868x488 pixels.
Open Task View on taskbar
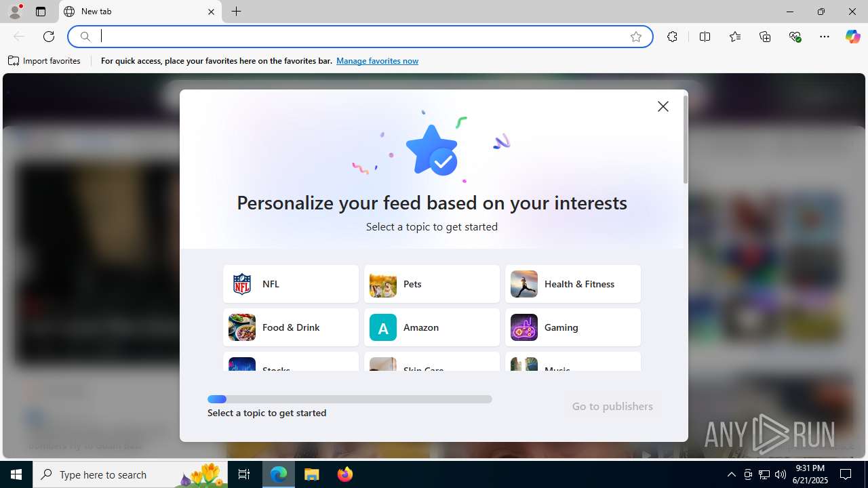click(244, 474)
